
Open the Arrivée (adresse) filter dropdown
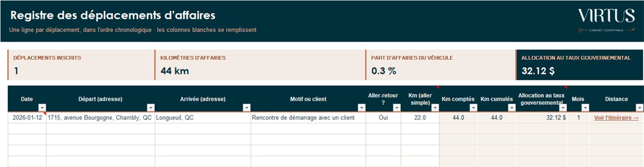[x=247, y=108]
